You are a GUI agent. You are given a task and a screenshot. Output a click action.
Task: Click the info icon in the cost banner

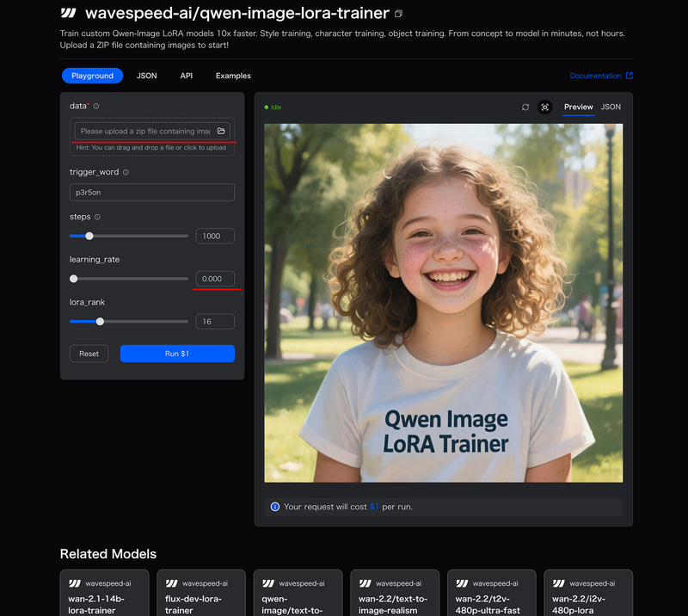point(273,507)
